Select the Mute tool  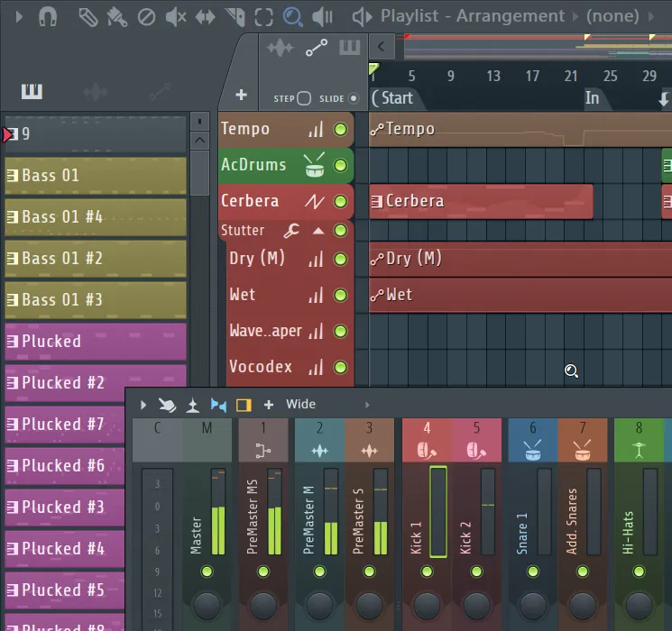(176, 17)
